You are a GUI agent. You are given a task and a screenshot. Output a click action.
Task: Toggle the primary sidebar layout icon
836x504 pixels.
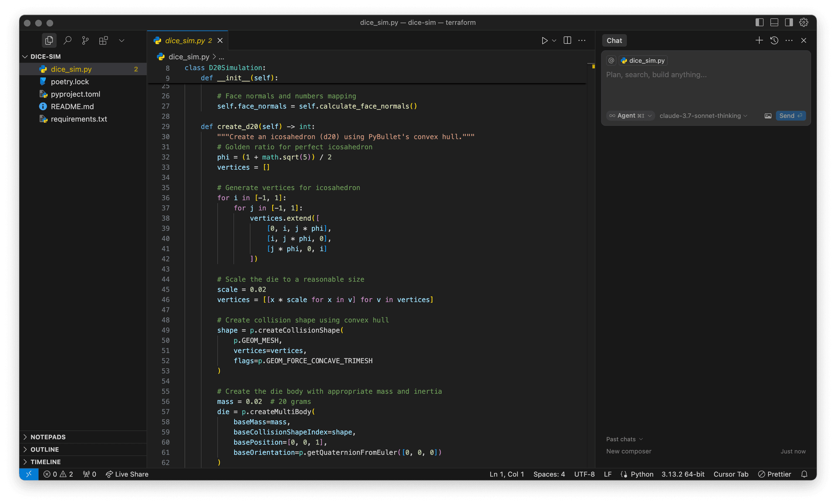[759, 22]
